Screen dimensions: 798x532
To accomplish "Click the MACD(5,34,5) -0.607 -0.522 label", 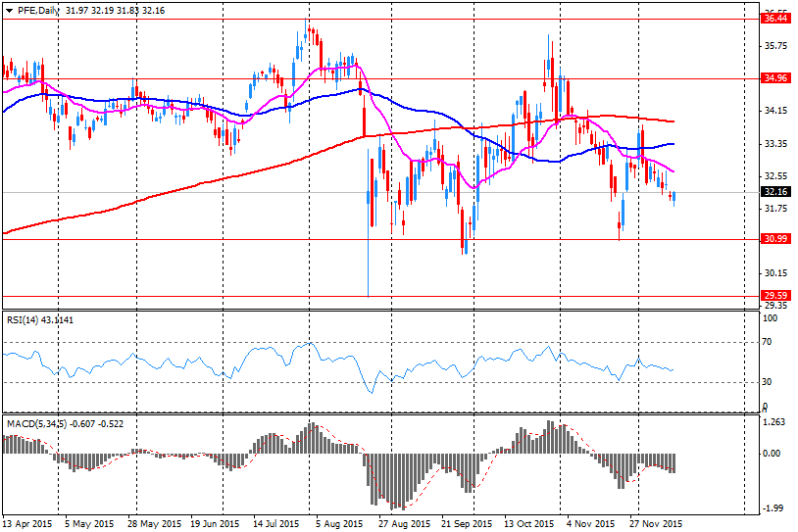I will click(x=65, y=423).
